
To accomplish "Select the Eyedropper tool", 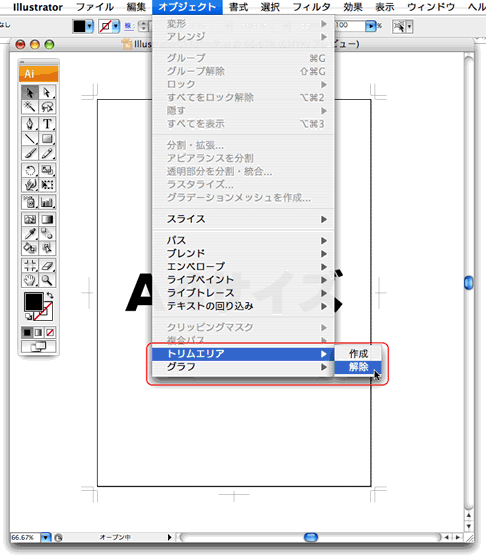I will (30, 233).
